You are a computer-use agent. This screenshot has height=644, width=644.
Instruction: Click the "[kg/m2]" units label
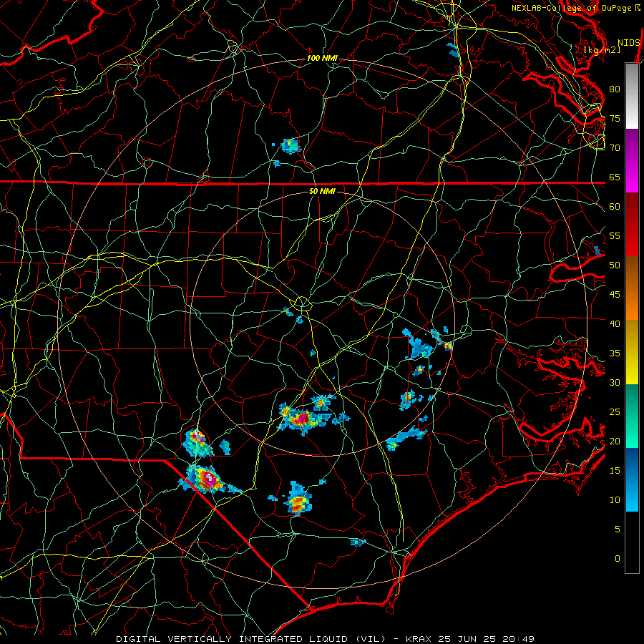602,50
